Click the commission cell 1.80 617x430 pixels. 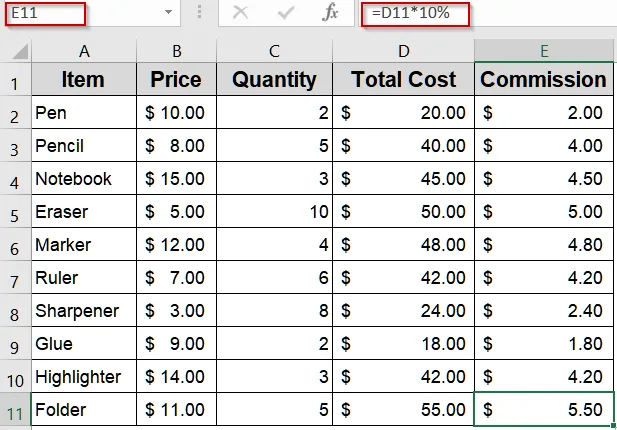[x=544, y=344]
